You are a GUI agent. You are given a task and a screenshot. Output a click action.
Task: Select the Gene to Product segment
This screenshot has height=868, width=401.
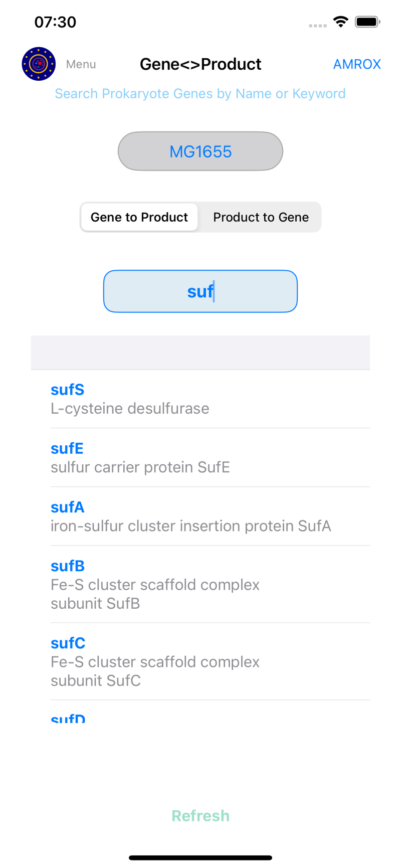[139, 217]
